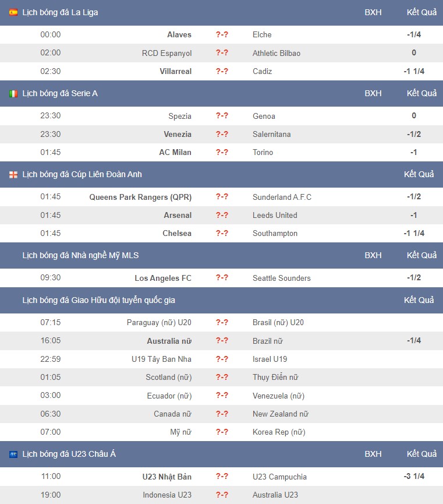Screen dimensions: 443x504
Task: Open Kết Quả results for Serie A
Action: 421,94
